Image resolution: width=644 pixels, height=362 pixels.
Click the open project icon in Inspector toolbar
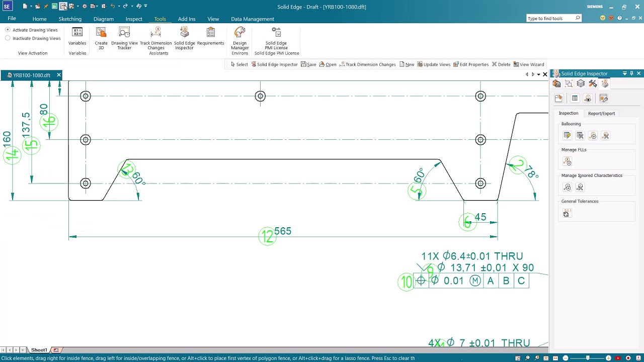click(x=558, y=99)
